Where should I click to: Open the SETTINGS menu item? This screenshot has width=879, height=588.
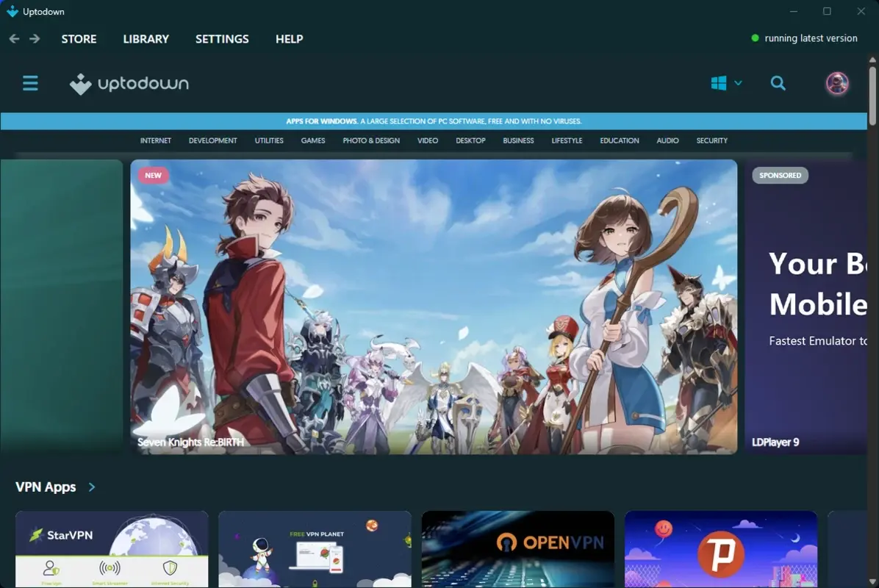point(222,39)
